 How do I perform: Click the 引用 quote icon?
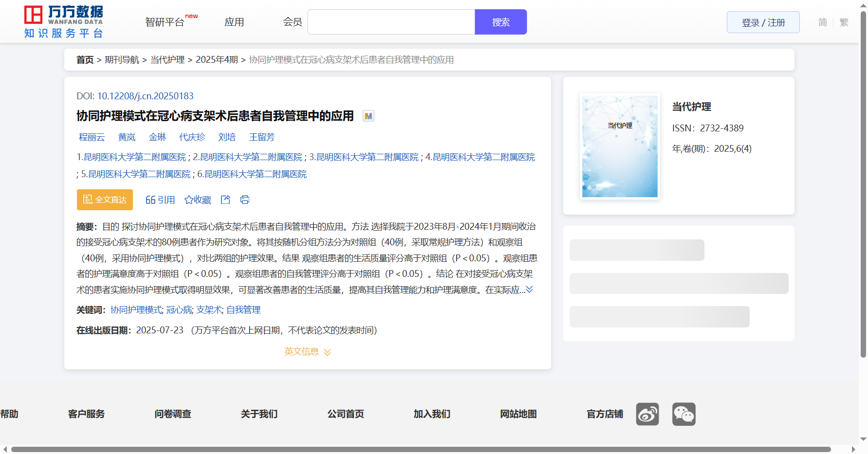pos(150,200)
